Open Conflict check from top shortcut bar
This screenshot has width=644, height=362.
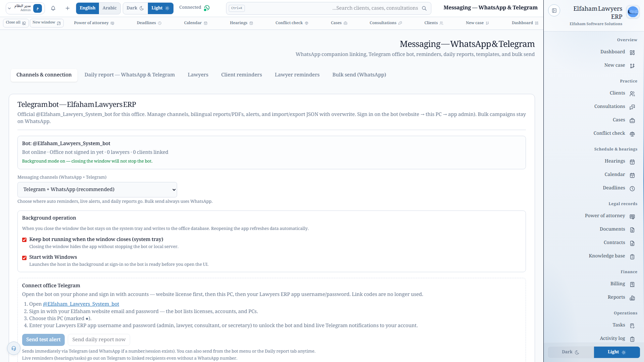pyautogui.click(x=292, y=23)
